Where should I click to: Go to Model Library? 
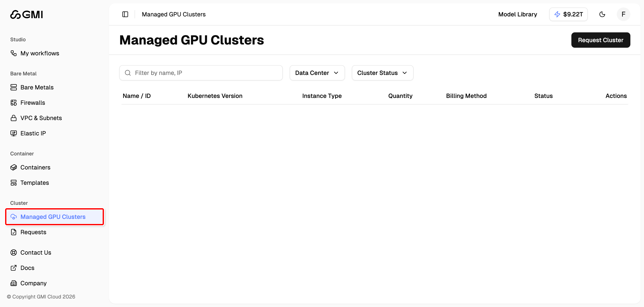[x=517, y=14]
